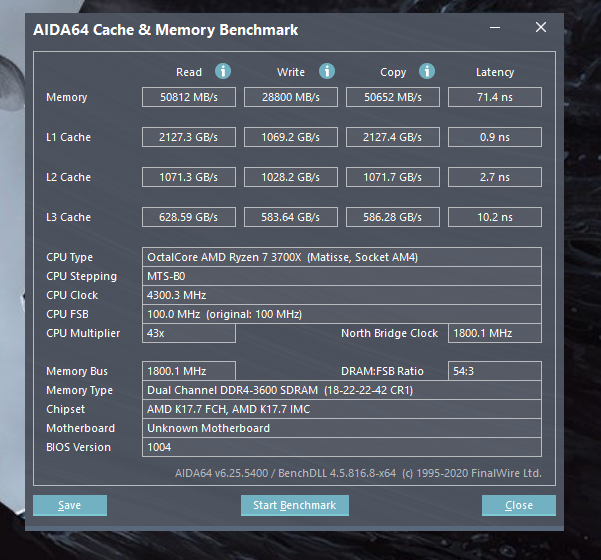Select L1 Cache read 2127.3 GB/s
The height and width of the screenshot is (560, 601).
click(x=189, y=137)
